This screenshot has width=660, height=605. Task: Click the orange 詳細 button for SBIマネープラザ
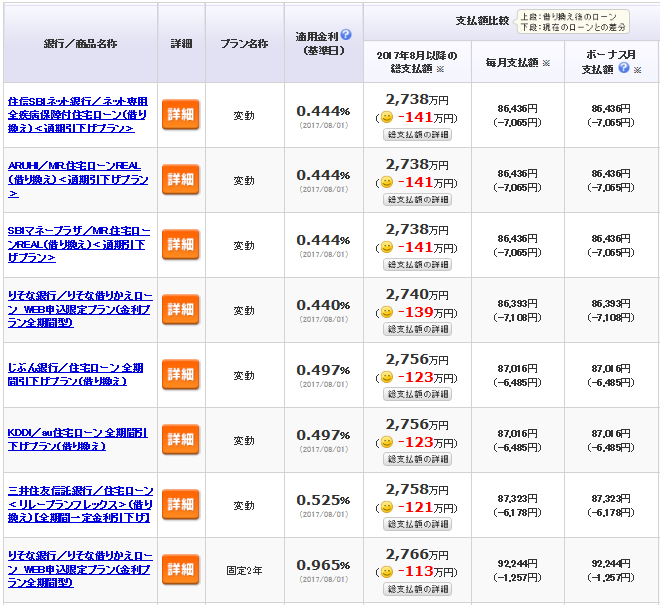point(181,244)
